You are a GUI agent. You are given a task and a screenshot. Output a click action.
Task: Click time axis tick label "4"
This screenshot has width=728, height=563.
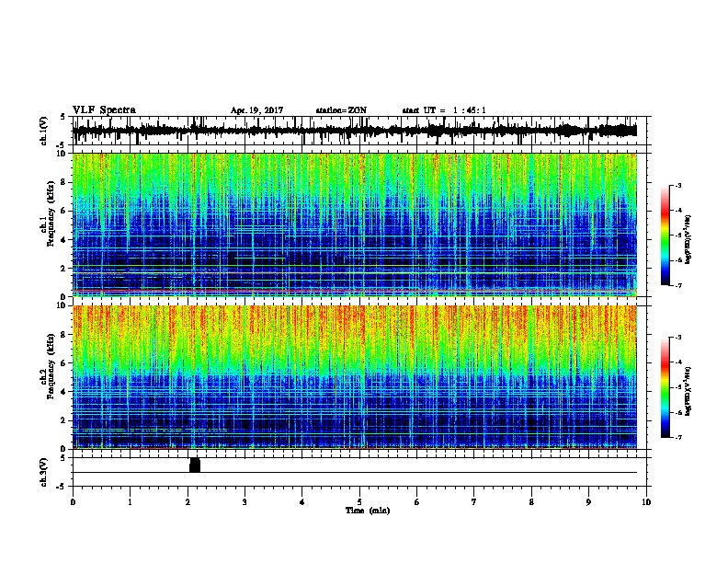(x=302, y=502)
